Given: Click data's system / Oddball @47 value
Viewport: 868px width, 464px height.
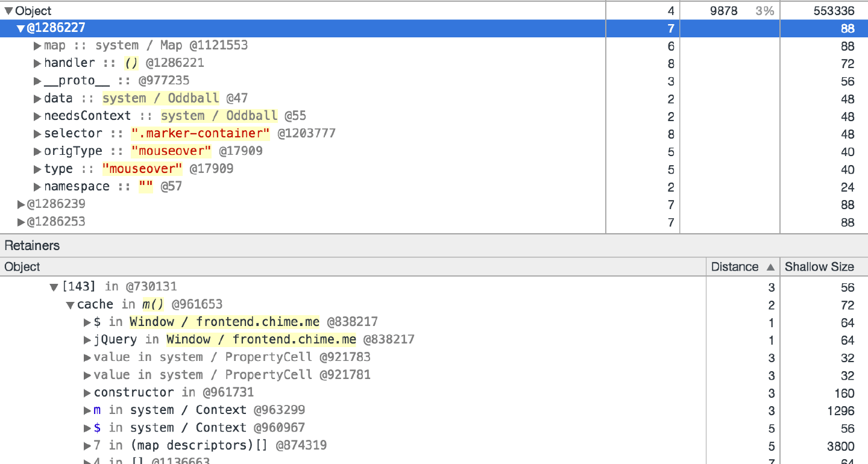Looking at the screenshot, I should 175,99.
